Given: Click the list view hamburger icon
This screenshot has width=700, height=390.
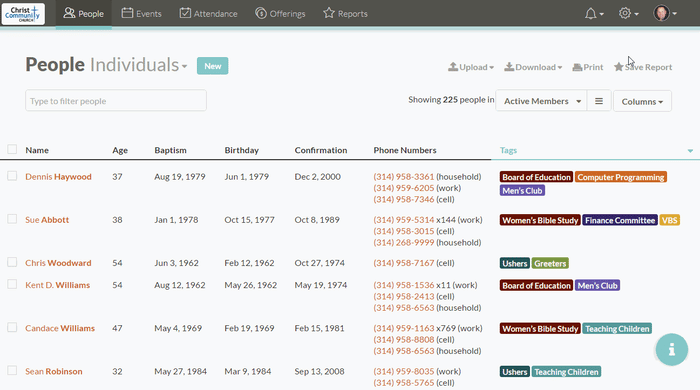Looking at the screenshot, I should [x=599, y=101].
